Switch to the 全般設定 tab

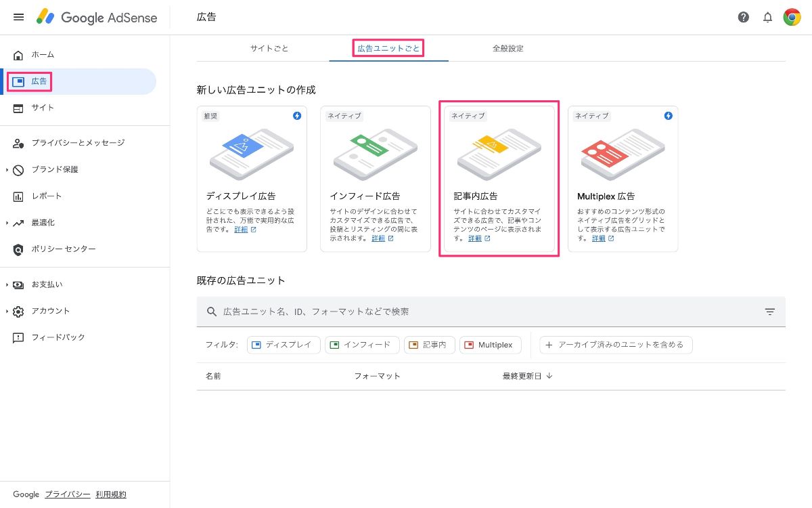coord(508,49)
